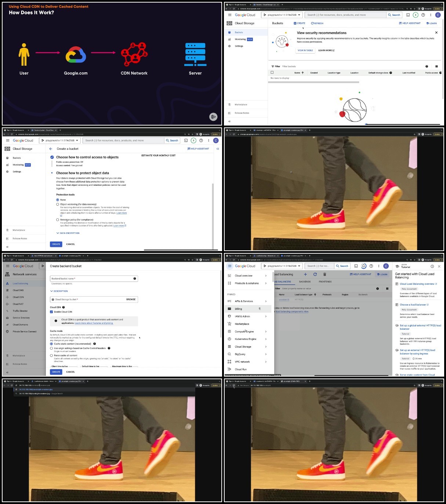Click the VIEW IN TABLE button
446x504 pixels.
click(305, 50)
